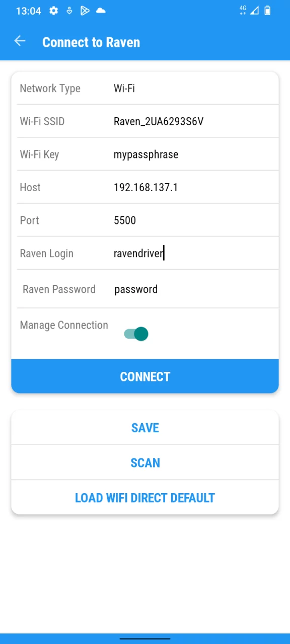Select LOAD WIFI DIRECT DEFAULT
This screenshot has height=644, width=290.
click(145, 498)
